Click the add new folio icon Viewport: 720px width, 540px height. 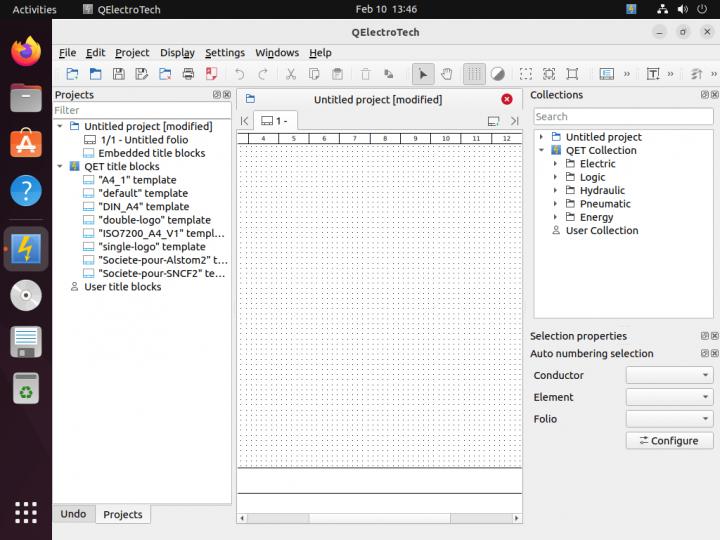[494, 121]
